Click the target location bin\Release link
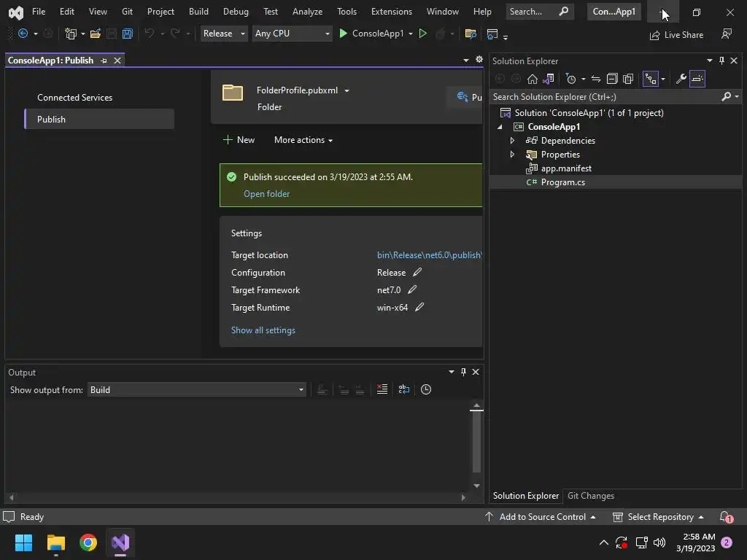The width and height of the screenshot is (747, 560). pyautogui.click(x=429, y=254)
